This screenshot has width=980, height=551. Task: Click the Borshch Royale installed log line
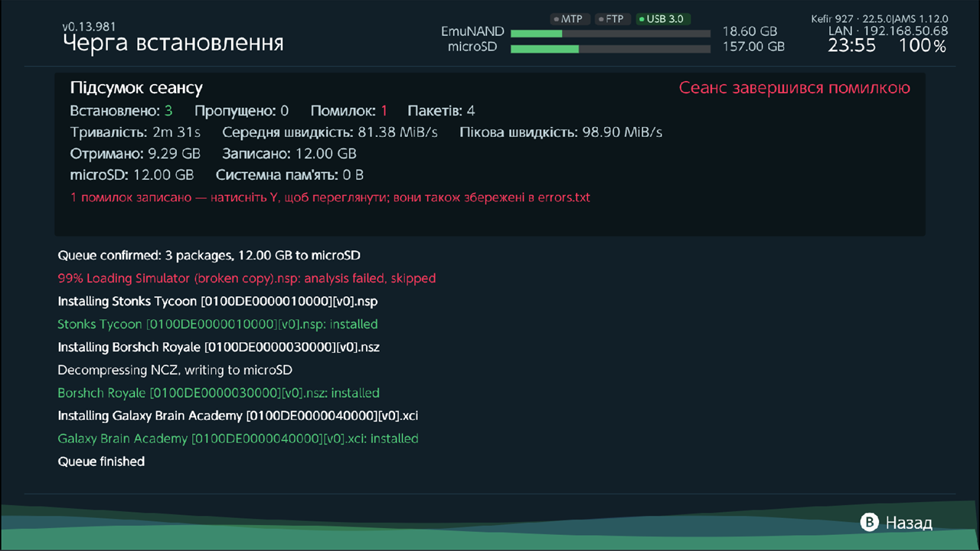(x=218, y=393)
